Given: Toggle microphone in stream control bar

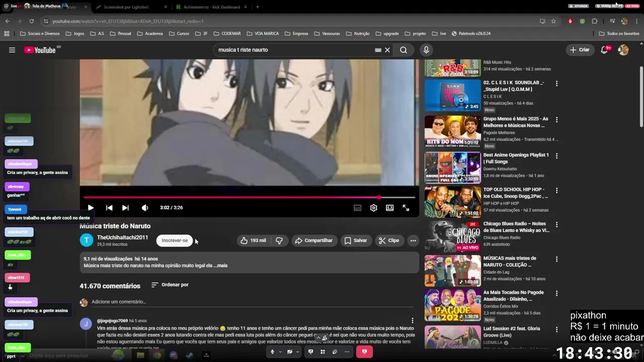Looking at the screenshot, I should pyautogui.click(x=272, y=352).
